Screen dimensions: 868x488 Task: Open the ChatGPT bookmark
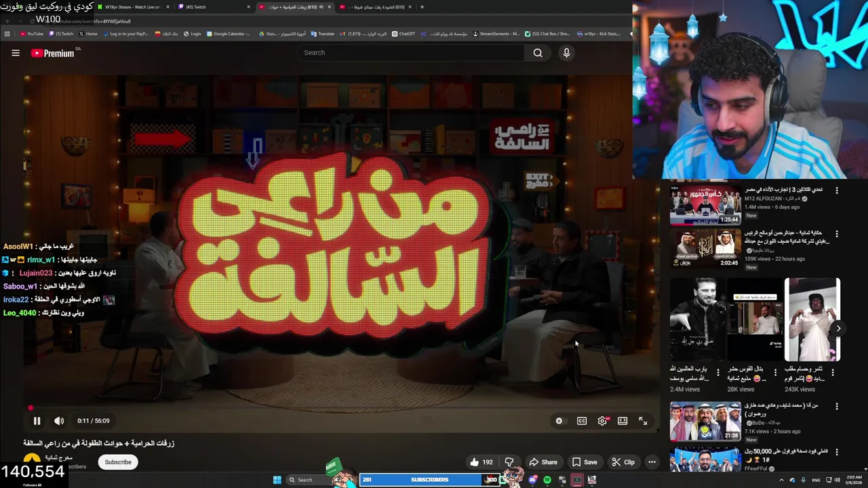tap(403, 34)
